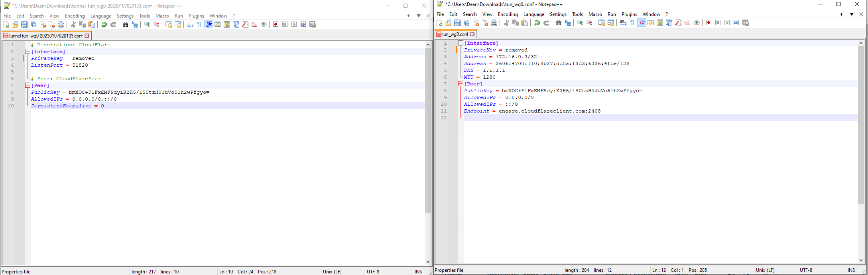Screen dimensions: 868x275
Task: Collapse the [Interface] fold in tunnel-tun_wg0 editor
Action: [x=28, y=51]
